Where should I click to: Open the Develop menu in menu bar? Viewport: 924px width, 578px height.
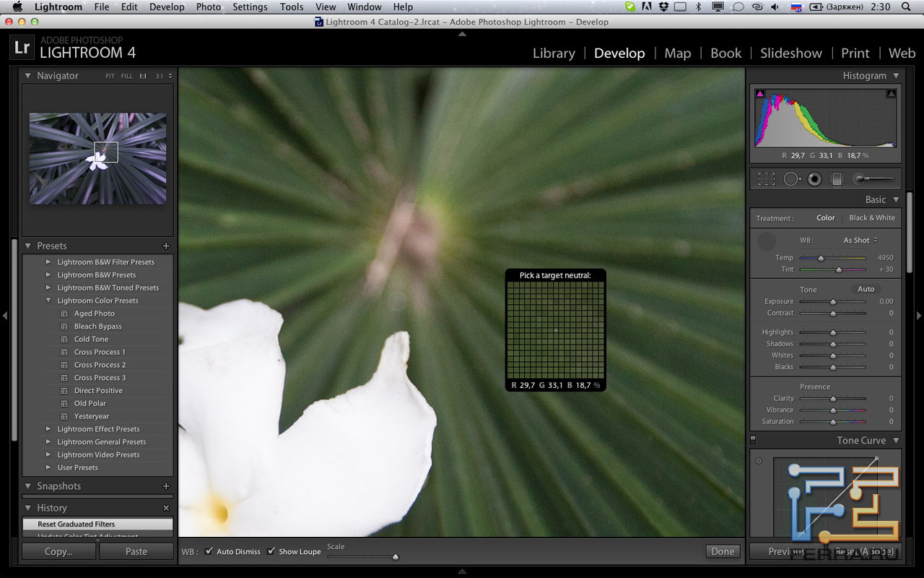pyautogui.click(x=167, y=7)
